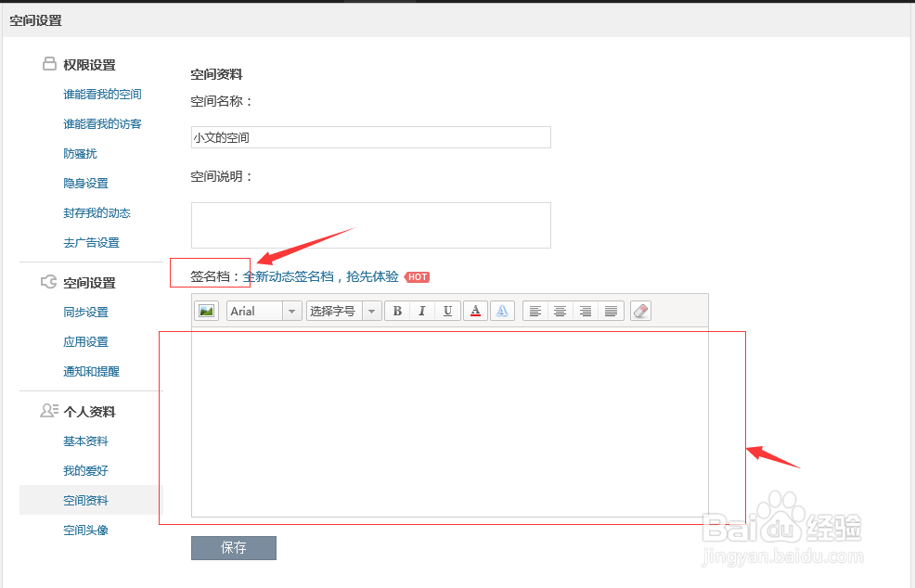Click the 空间设置 sidebar section heading
The width and height of the screenshot is (915, 588).
89,283
